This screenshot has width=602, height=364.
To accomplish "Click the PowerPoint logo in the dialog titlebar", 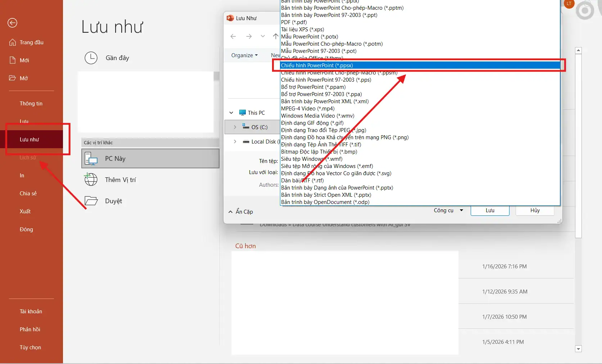I will (230, 18).
